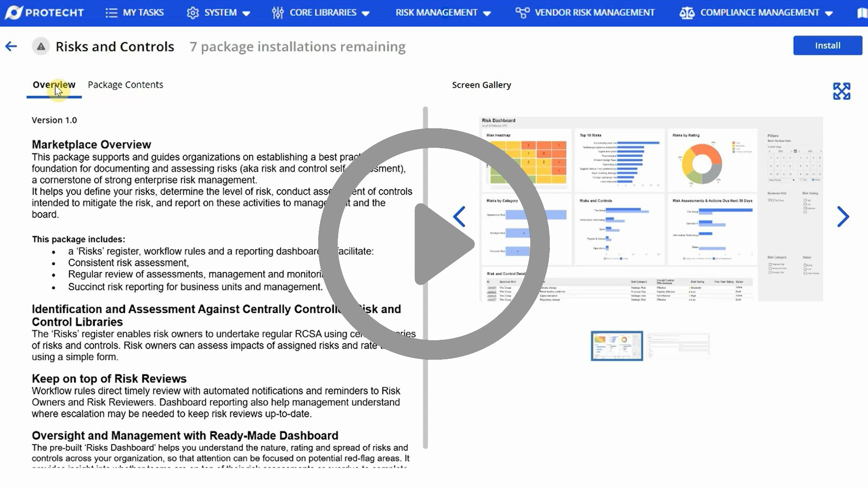Viewport: 868px width, 488px height.
Task: Select the Overview tab
Action: (x=53, y=84)
